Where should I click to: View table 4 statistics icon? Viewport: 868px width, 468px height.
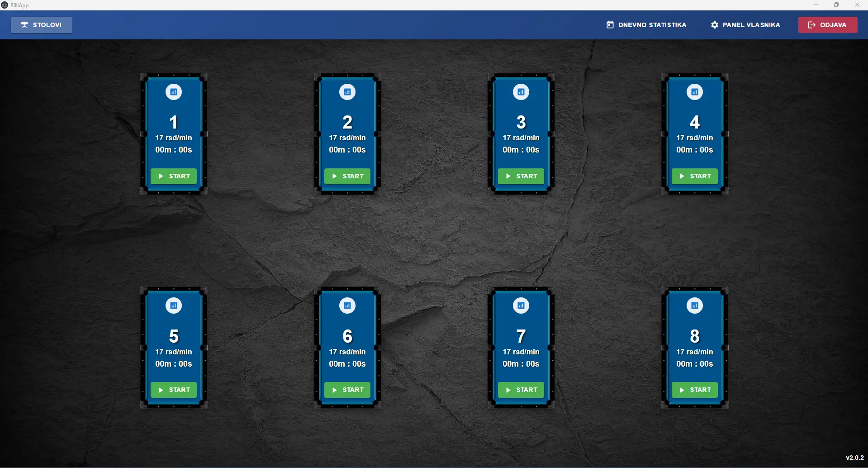pos(695,92)
